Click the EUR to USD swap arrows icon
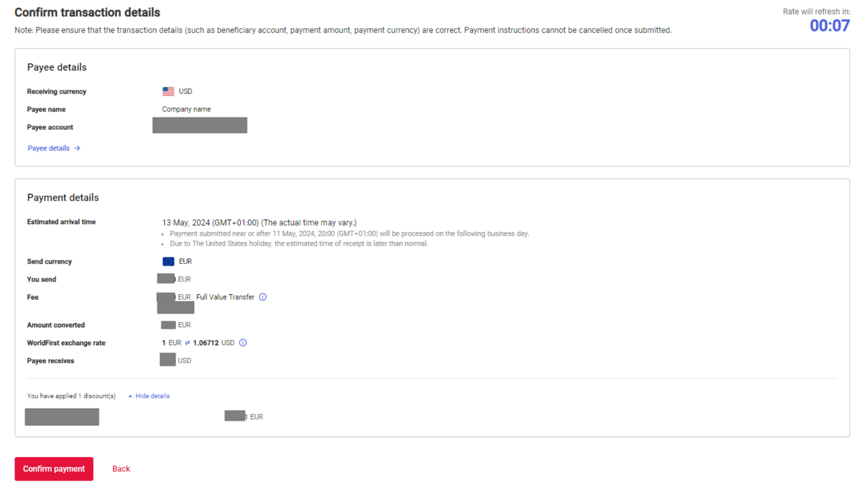Image resolution: width=868 pixels, height=482 pixels. tap(187, 343)
